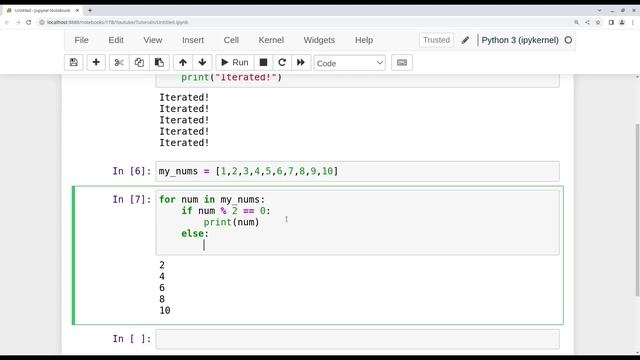The width and height of the screenshot is (640, 360).
Task: Click the else: line in the code
Action: coord(195,233)
